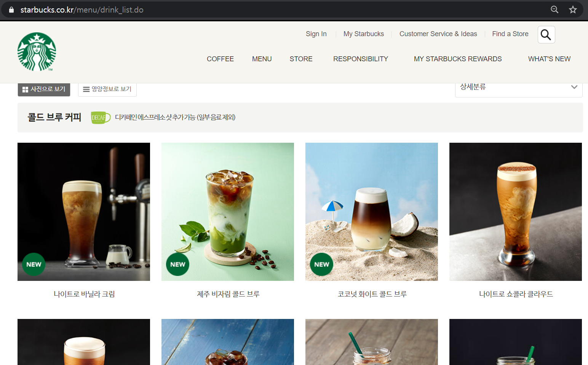Open Customer Service & Ideas link
Screen dimensions: 588x365
click(x=438, y=34)
